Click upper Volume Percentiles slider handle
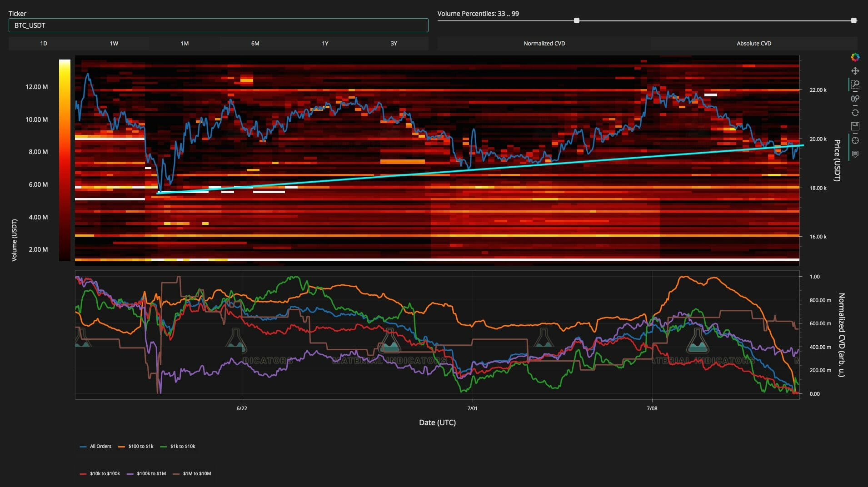 [x=854, y=20]
